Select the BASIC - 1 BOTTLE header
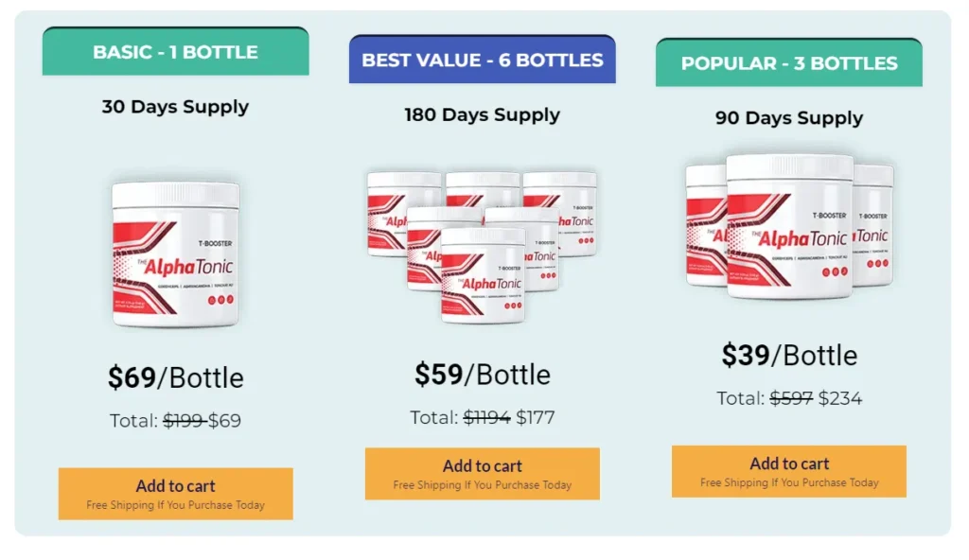 (x=175, y=51)
